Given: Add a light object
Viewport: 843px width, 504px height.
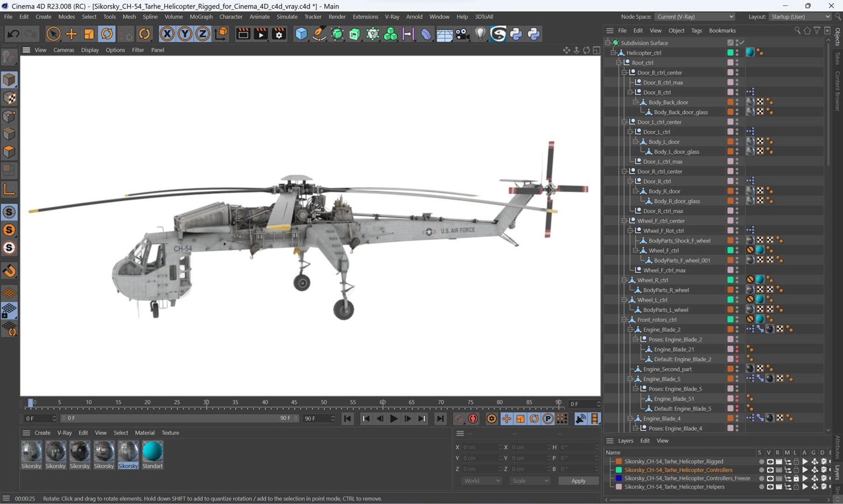Looking at the screenshot, I should [x=480, y=34].
